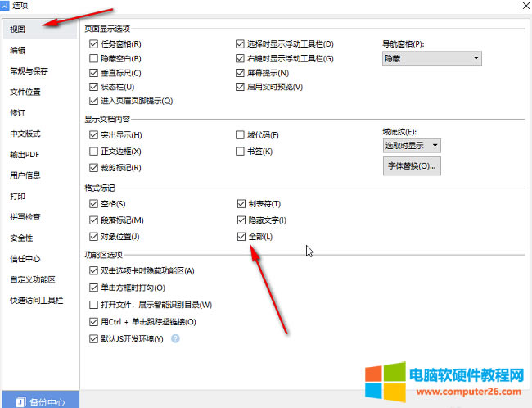Toggle 制表符(T) checkbox
Screen dimensions: 532x408
(x=241, y=204)
